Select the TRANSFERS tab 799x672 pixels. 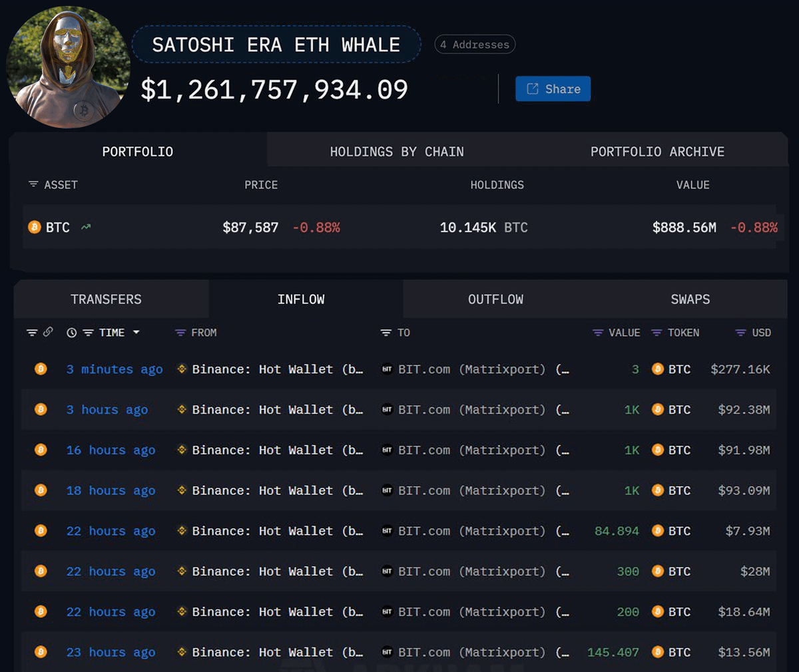click(106, 299)
